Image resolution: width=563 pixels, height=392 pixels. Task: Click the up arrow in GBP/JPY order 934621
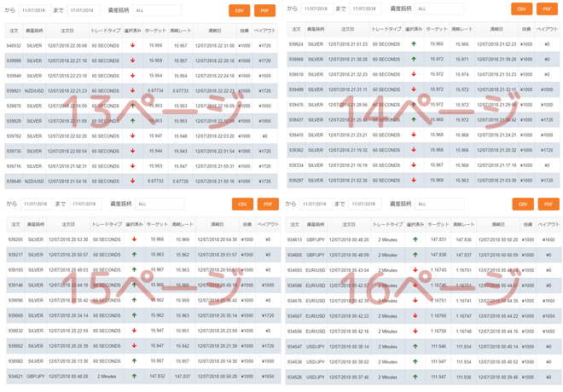click(134, 376)
